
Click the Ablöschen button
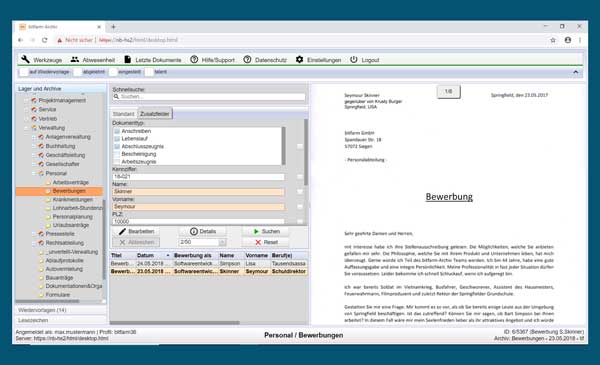click(136, 242)
